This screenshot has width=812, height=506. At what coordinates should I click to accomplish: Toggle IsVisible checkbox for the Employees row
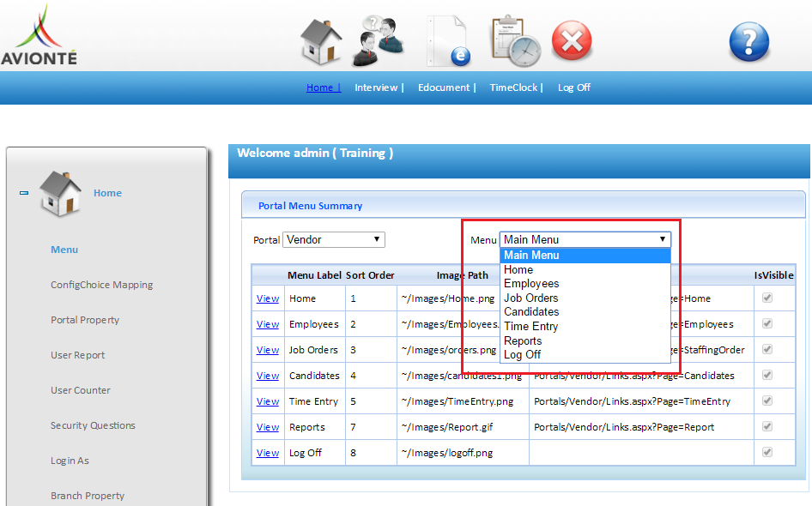pyautogui.click(x=767, y=324)
